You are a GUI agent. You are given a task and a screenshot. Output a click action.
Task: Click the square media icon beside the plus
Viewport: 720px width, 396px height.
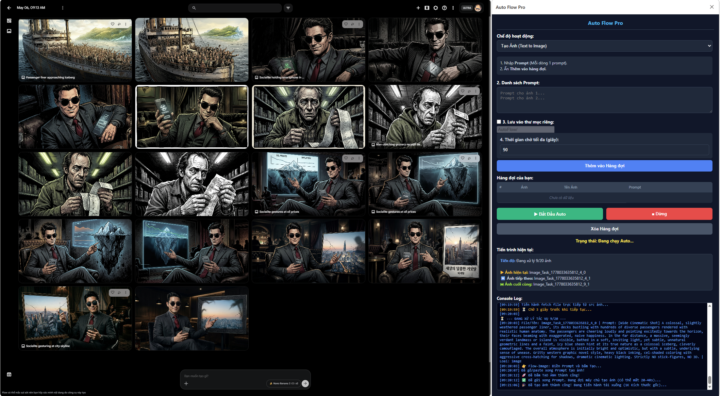[x=427, y=8]
